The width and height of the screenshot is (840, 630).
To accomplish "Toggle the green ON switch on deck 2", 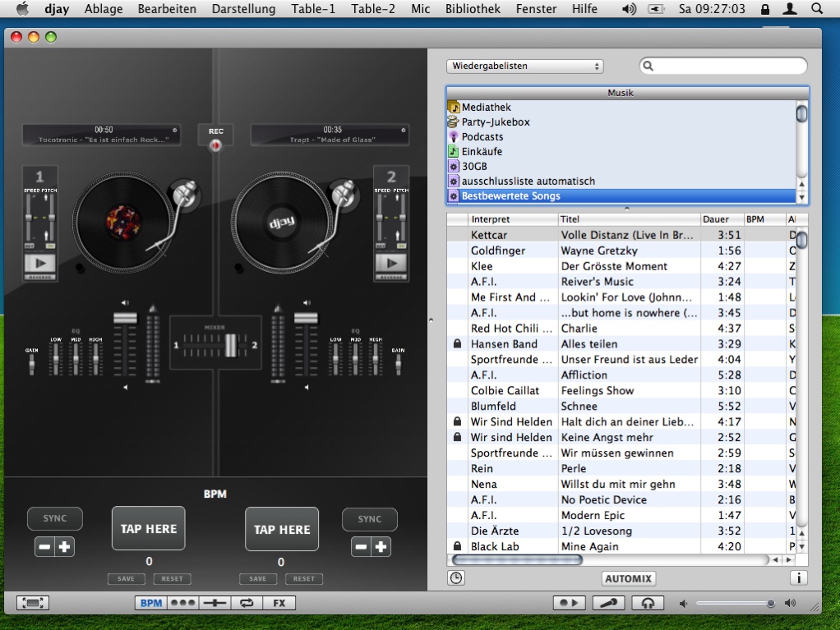I will coord(401,246).
